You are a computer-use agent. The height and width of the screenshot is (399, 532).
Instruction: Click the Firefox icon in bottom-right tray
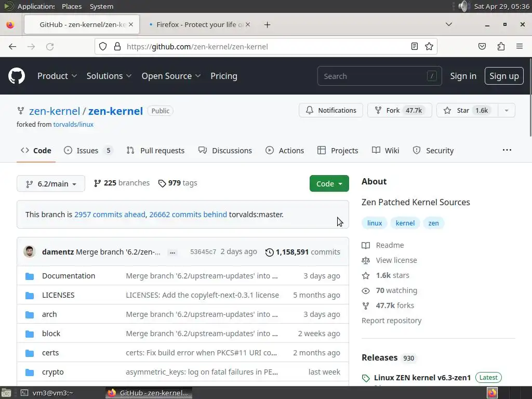click(x=492, y=393)
